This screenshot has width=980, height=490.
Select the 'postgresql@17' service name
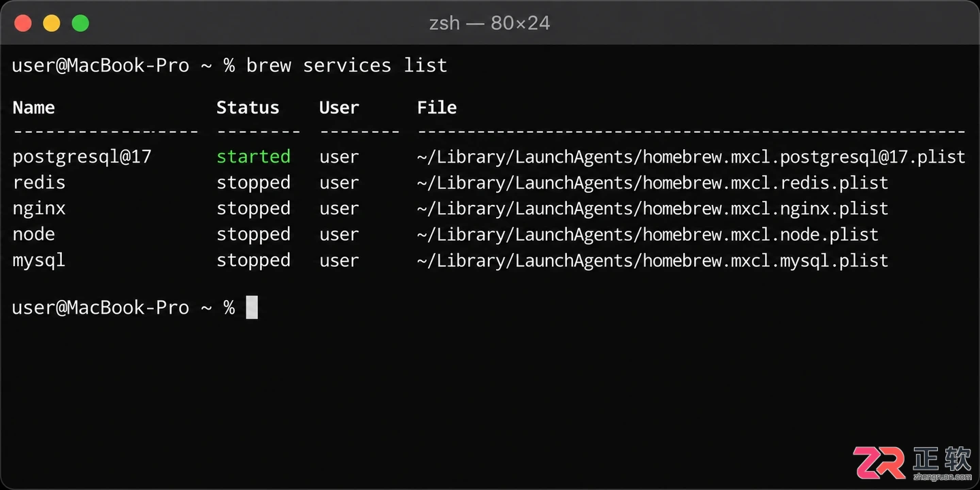[x=82, y=157]
